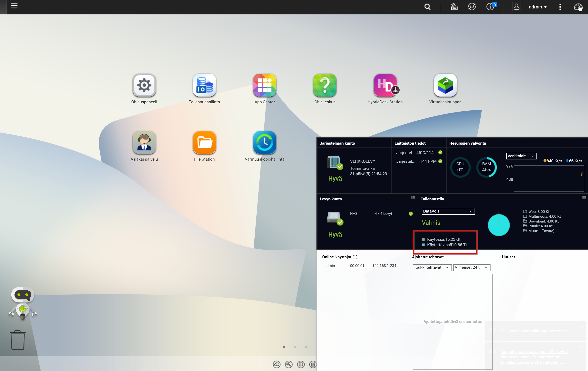
Task: Open File Station
Action: [x=204, y=143]
